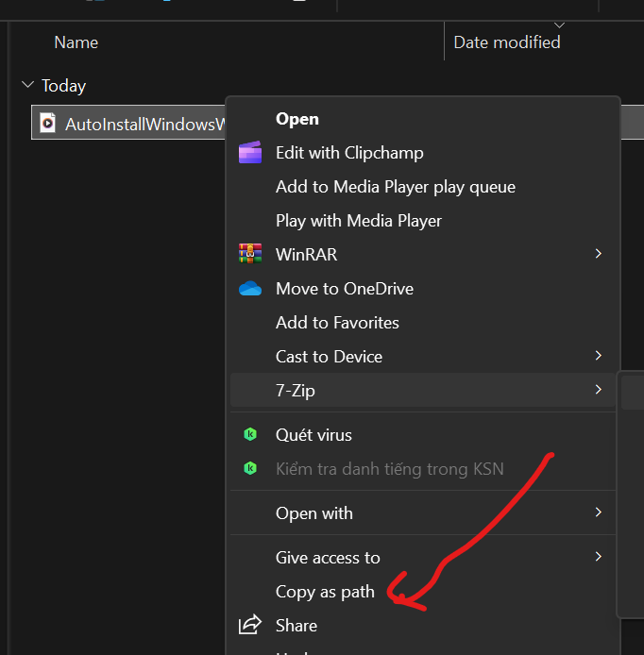
Task: Select Add to Media Player play queue
Action: coord(395,187)
